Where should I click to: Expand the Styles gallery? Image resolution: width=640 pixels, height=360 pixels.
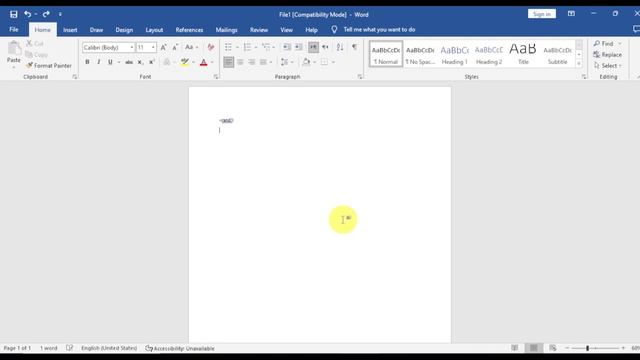tap(579, 63)
